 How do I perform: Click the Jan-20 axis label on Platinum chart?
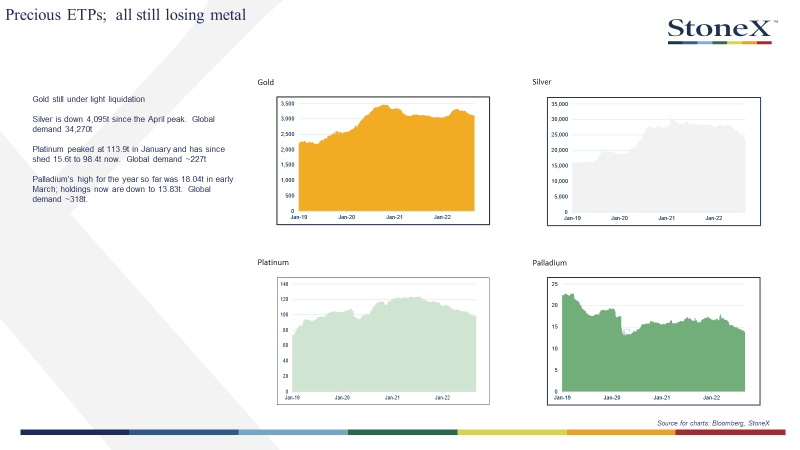(x=342, y=398)
